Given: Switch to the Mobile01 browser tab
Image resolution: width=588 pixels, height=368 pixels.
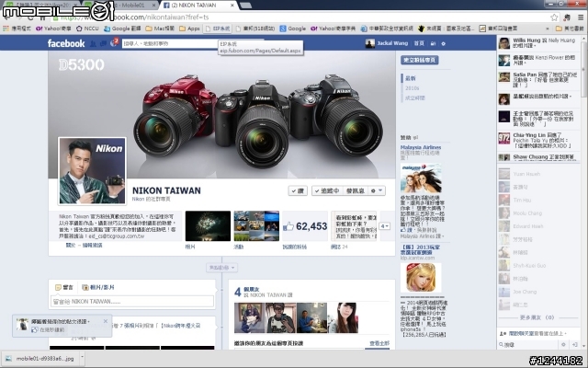Looking at the screenshot, I should point(123,6).
